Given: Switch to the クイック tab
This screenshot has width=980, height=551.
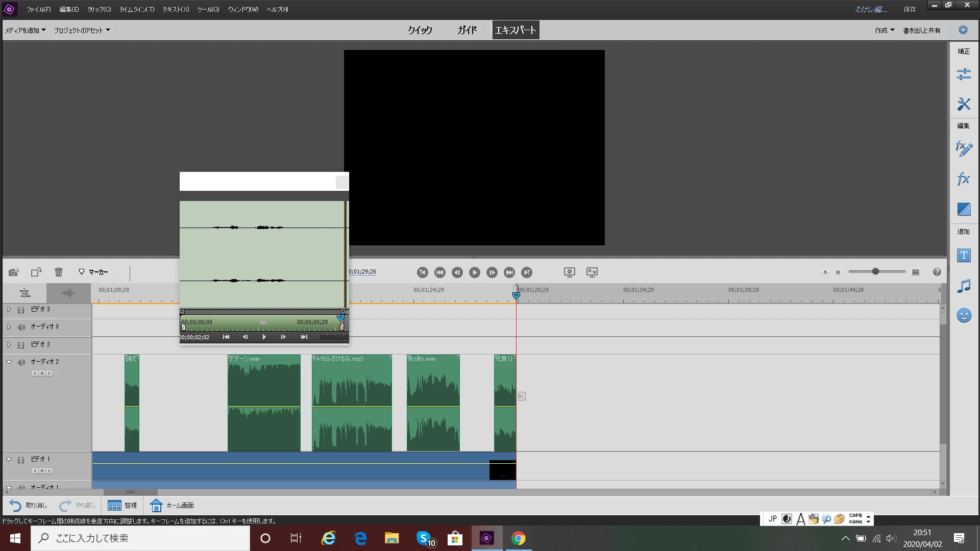Looking at the screenshot, I should click(x=420, y=30).
